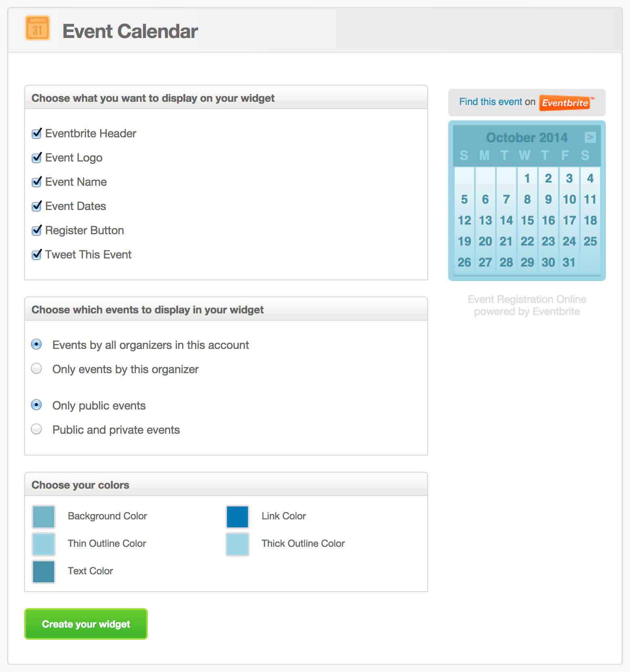Viewport: 630px width, 672px height.
Task: Click the orange calendar icon beside Event Calendar
Action: [x=38, y=28]
